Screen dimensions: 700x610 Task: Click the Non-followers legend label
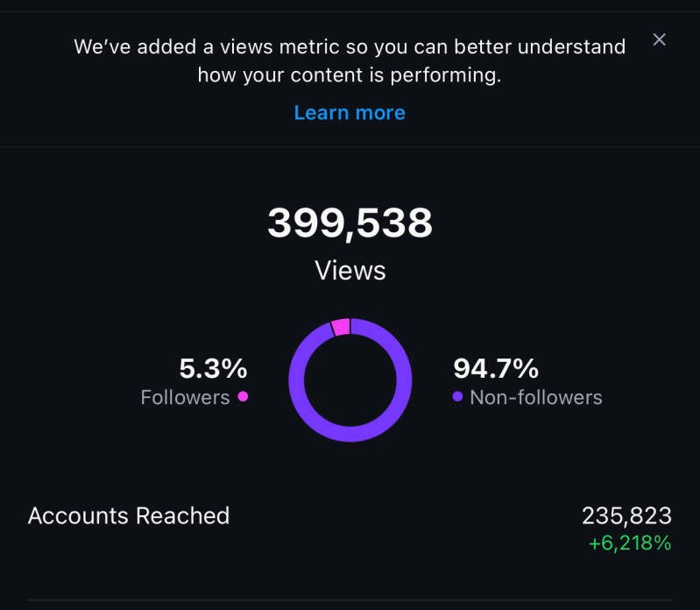coord(535,397)
